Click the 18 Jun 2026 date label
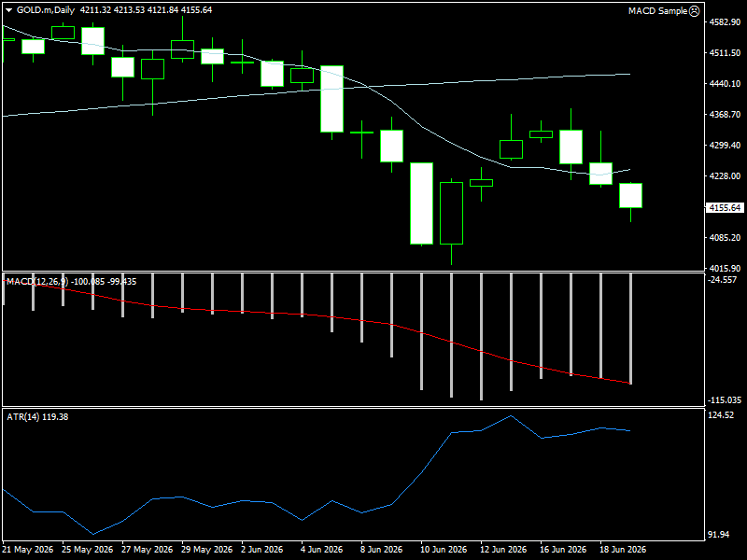Screen dimensions: 747x560 pos(623,549)
